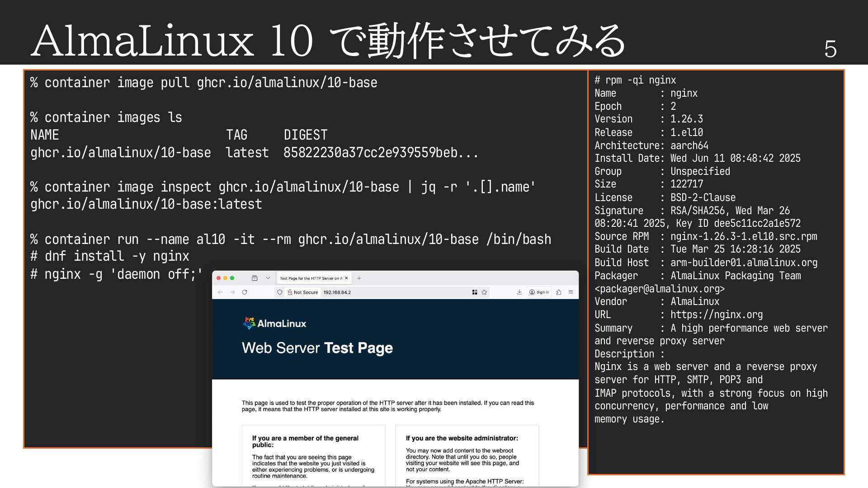Click the 'Vendor : AlmaLinux' line
The height and width of the screenshot is (488, 868).
[x=657, y=302]
